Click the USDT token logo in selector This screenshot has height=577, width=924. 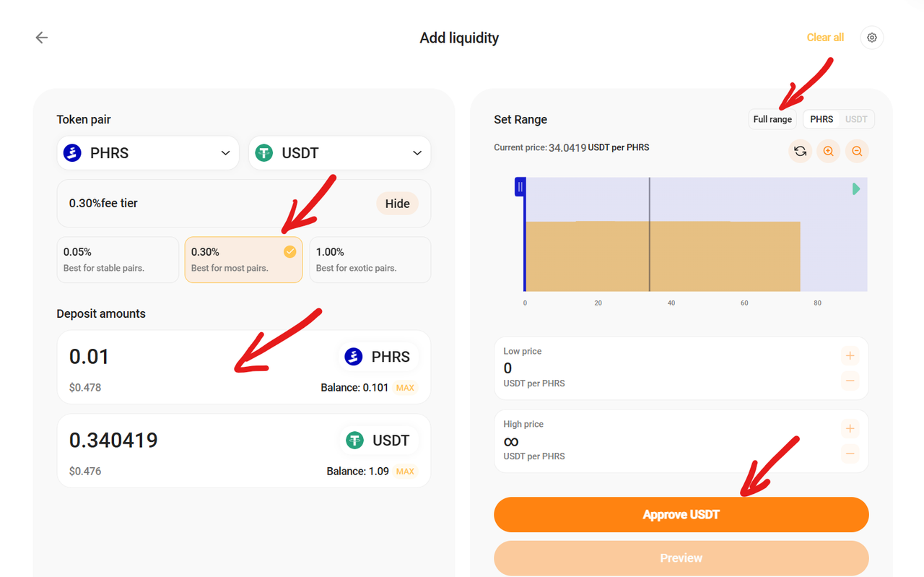(264, 153)
